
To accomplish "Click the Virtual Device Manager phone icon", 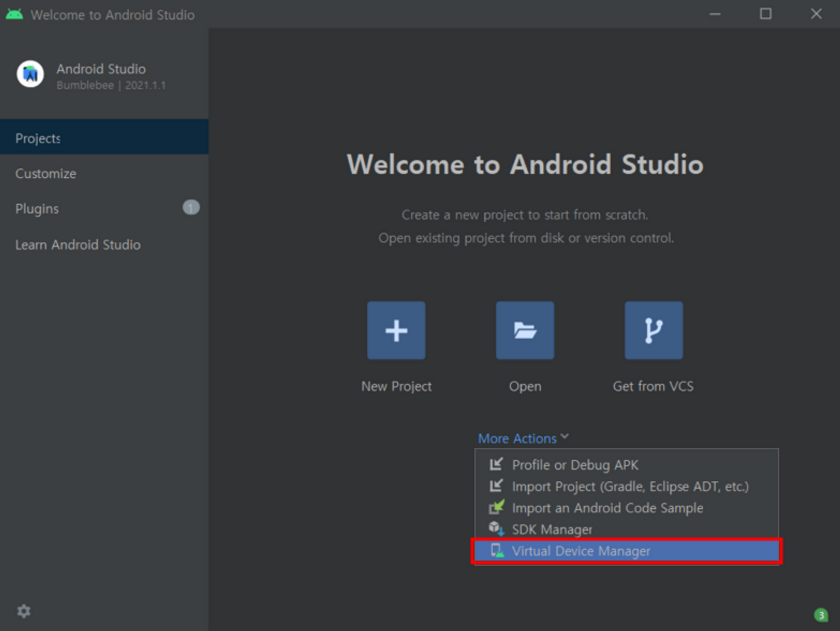I will [497, 550].
